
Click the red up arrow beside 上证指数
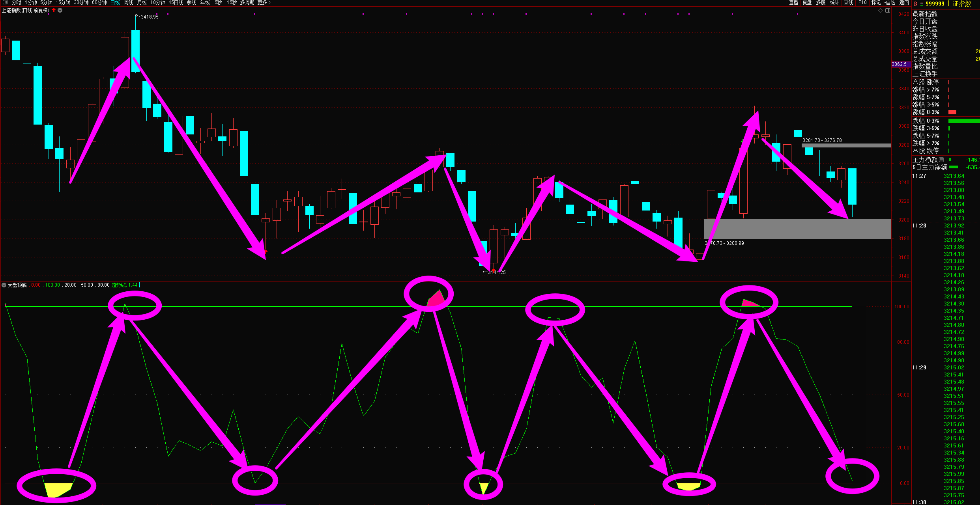coord(54,10)
